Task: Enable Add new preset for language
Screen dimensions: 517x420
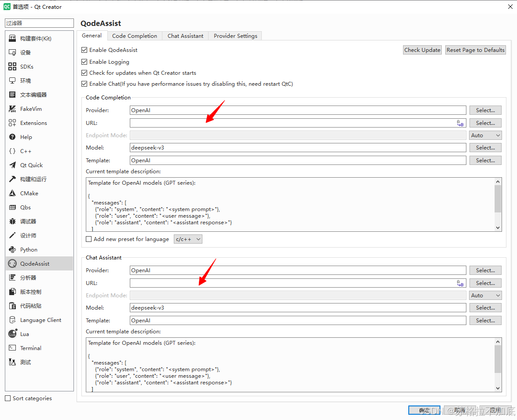Action: pos(89,239)
